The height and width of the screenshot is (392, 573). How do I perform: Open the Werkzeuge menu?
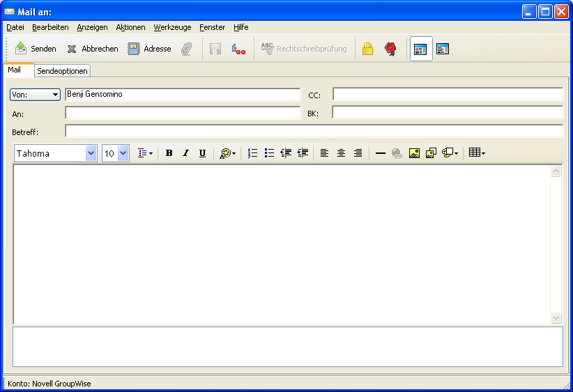tap(172, 27)
